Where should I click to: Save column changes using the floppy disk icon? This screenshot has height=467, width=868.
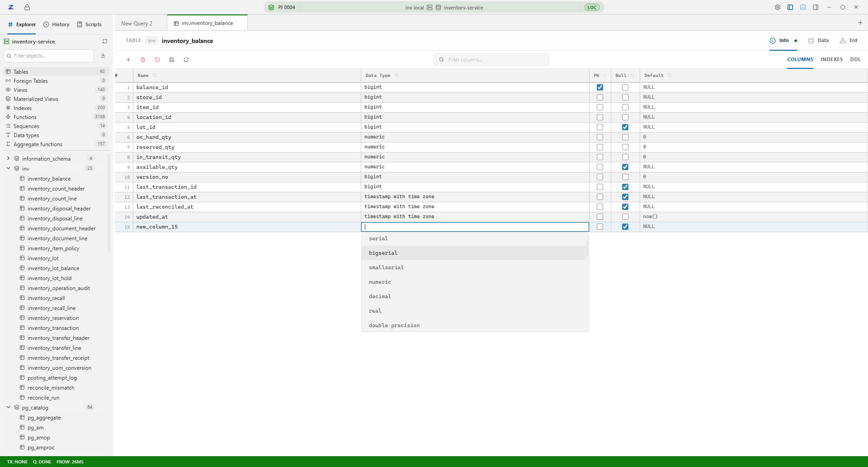(x=172, y=60)
